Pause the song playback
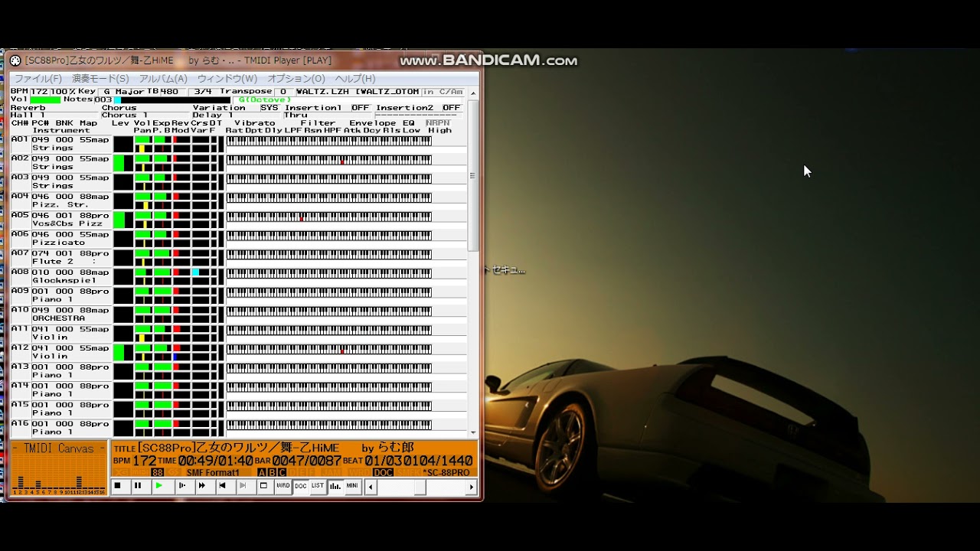The width and height of the screenshot is (980, 551). point(138,486)
